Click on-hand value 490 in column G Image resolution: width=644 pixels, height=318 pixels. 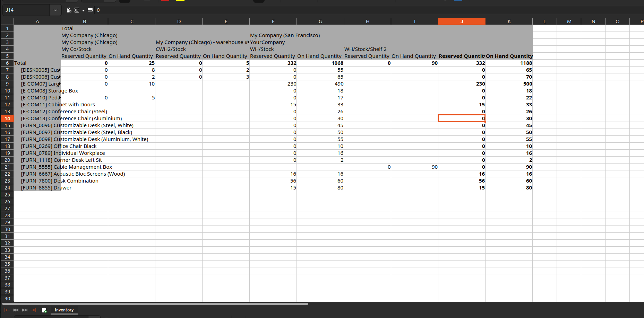(x=320, y=84)
